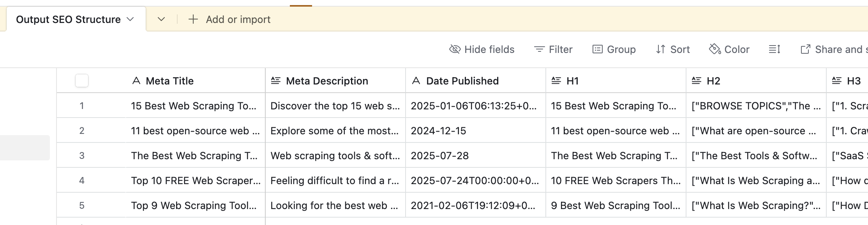Image resolution: width=868 pixels, height=225 pixels.
Task: Click the Hide fields eye icon
Action: pyautogui.click(x=455, y=49)
